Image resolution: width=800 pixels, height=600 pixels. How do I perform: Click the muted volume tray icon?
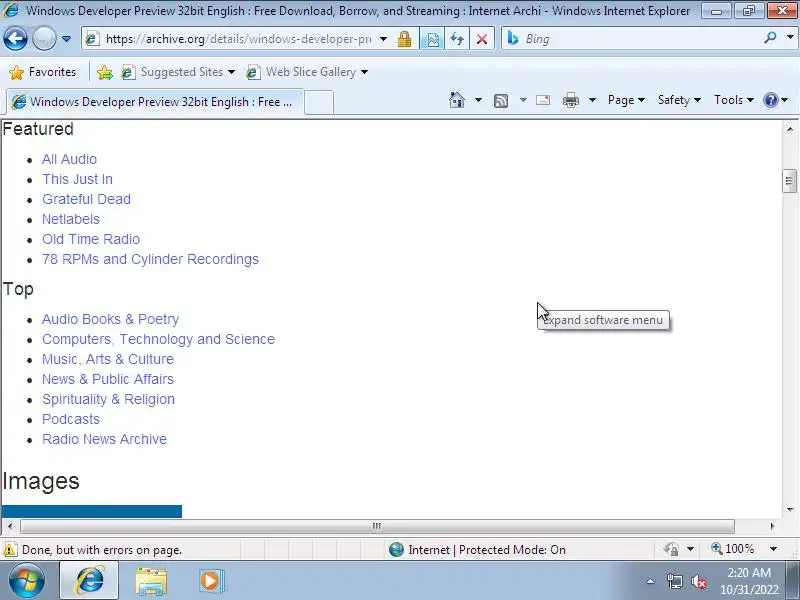(698, 581)
